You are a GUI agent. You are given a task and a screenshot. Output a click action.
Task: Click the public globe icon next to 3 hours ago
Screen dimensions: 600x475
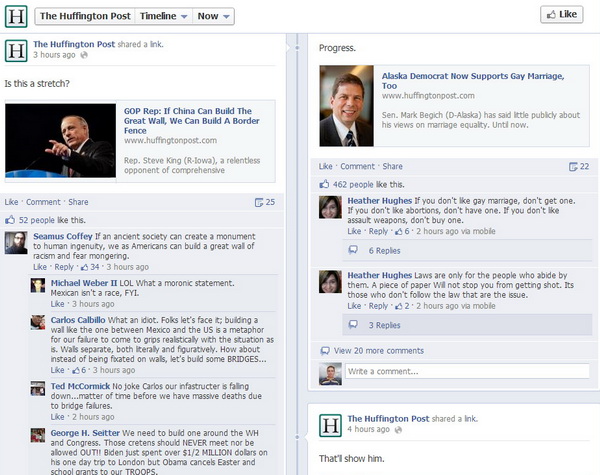[x=84, y=55]
